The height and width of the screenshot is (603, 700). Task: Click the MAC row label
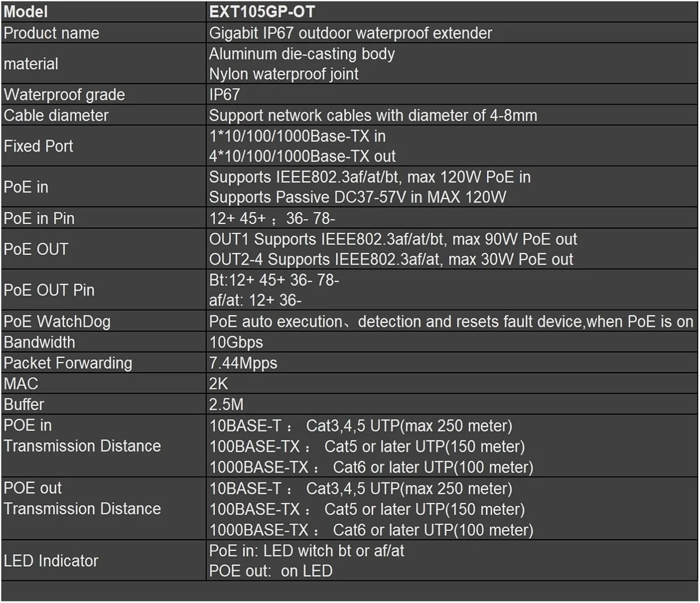21,384
